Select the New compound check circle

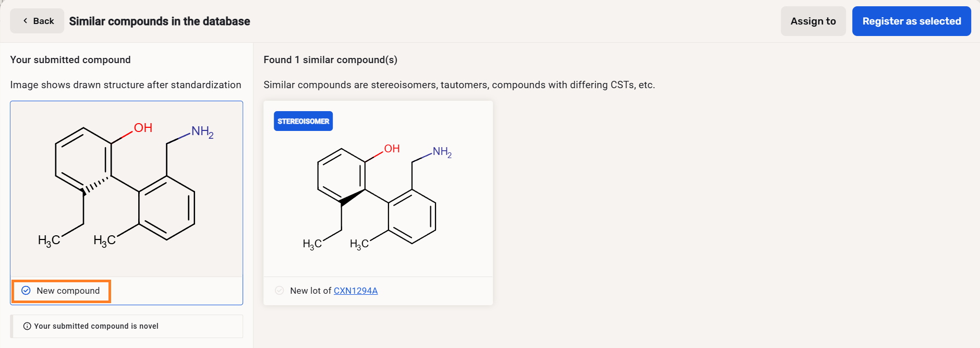point(26,291)
